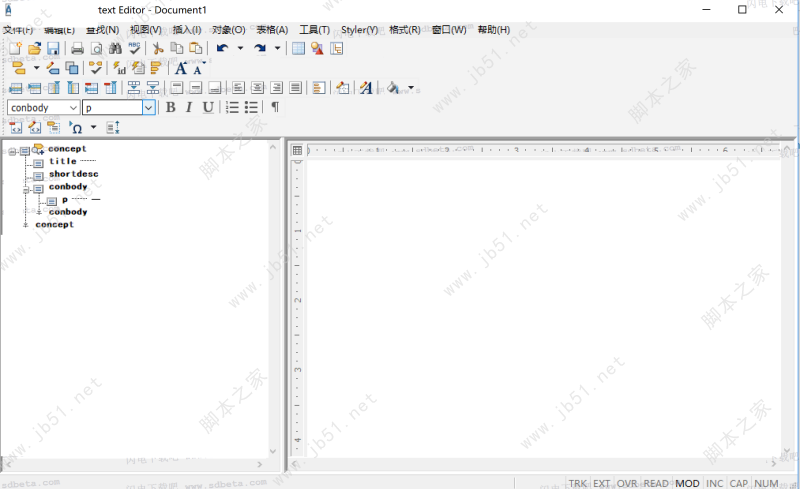Align cell text to right

[x=276, y=88]
